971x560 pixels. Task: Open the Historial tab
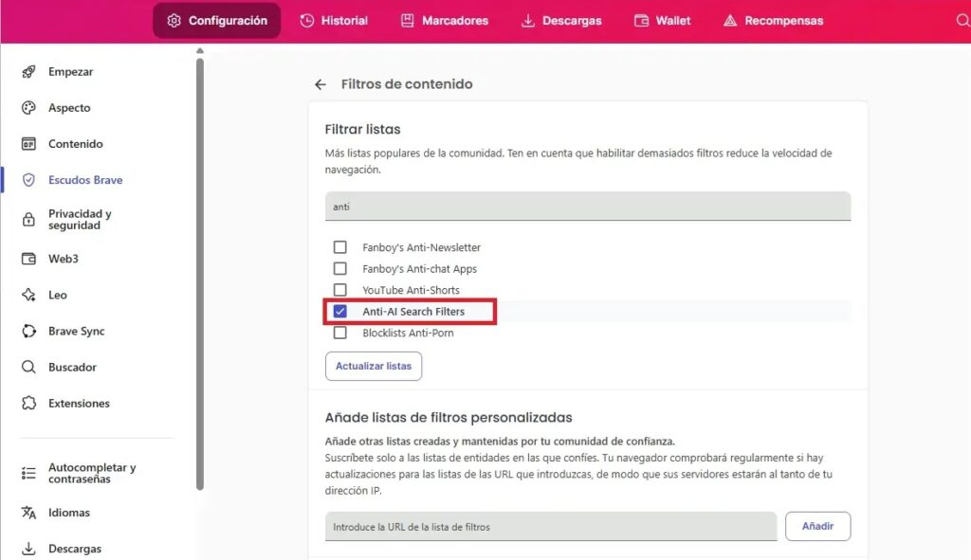point(334,21)
